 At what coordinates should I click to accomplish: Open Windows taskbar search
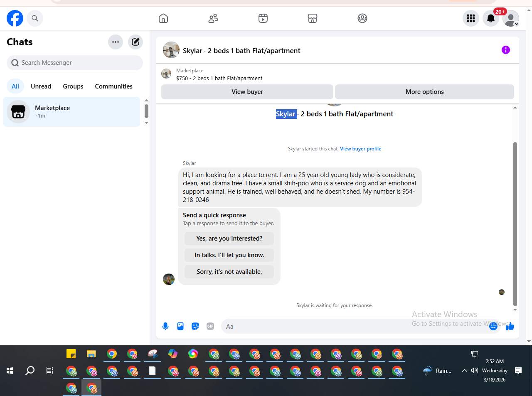coord(30,371)
